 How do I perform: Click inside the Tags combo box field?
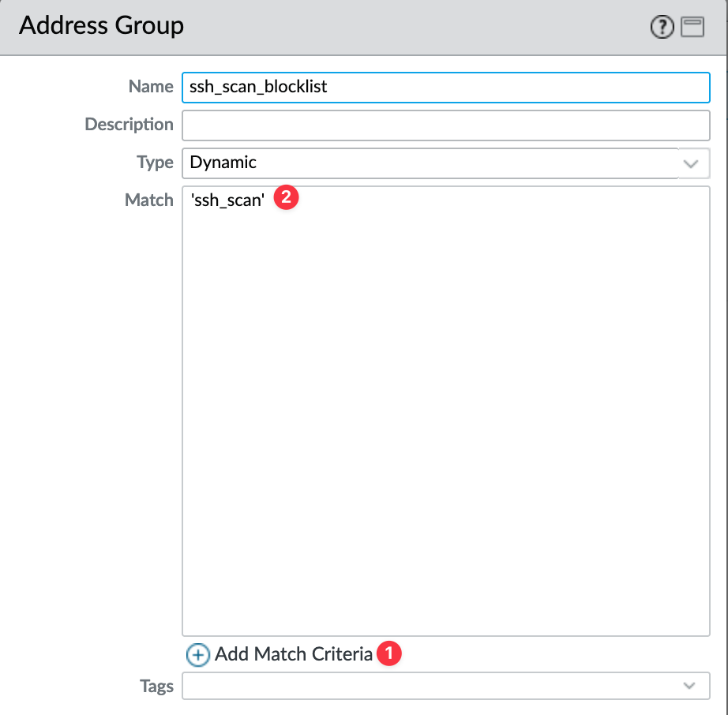(445, 686)
